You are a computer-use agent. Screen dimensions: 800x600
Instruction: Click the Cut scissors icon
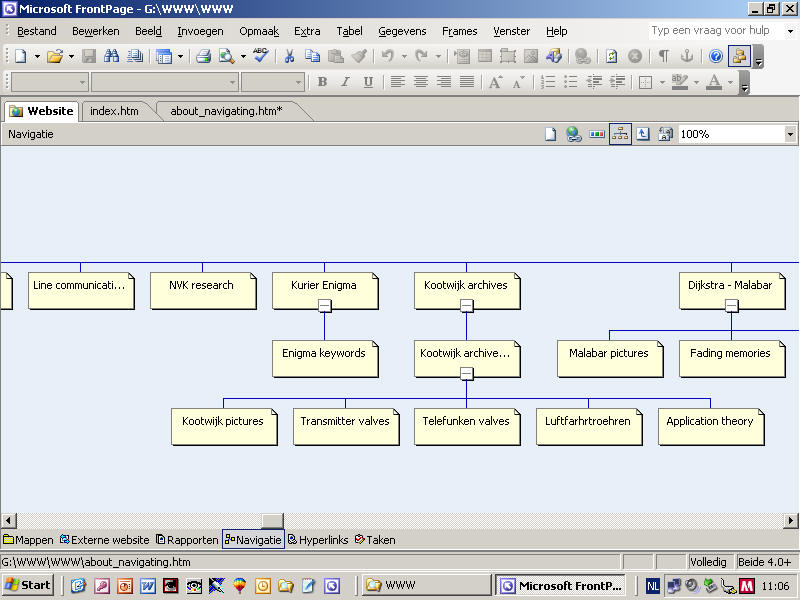(x=289, y=56)
